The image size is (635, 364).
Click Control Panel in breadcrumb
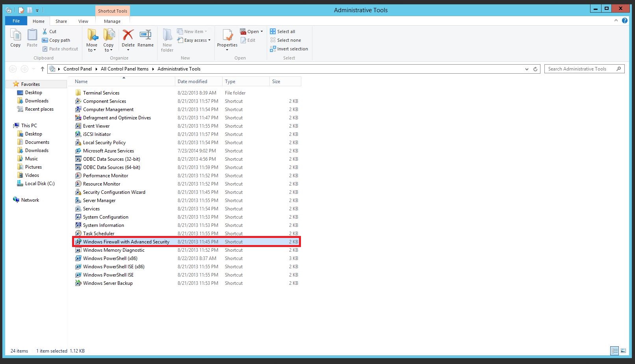tap(78, 69)
